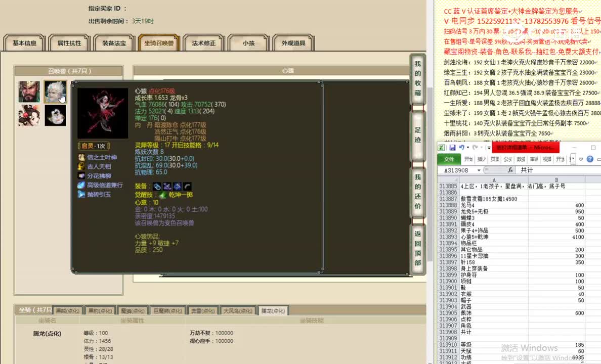Screen dimensions: 601x364
Task: Select Excel column A header
Action: [494, 179]
